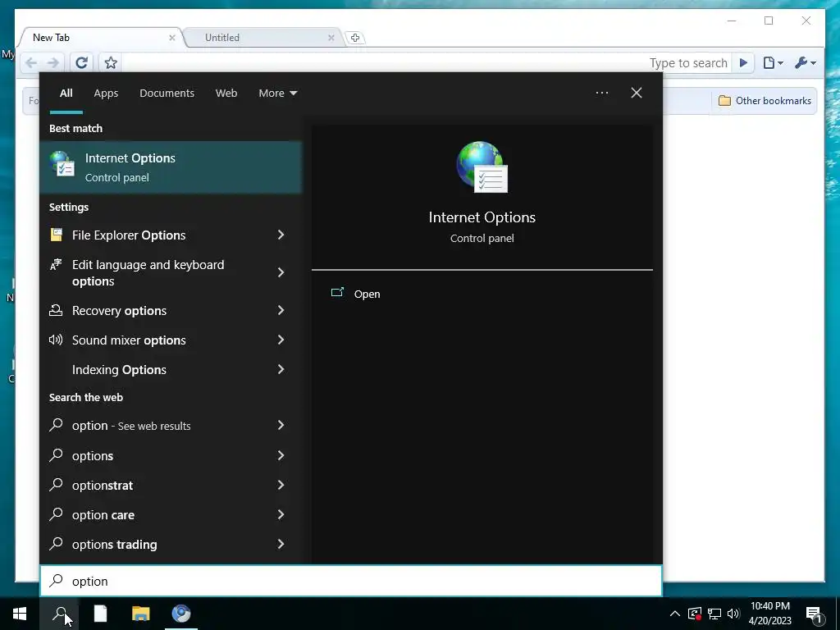Open the notification center icon
Screen dimensions: 840x630
pyautogui.click(x=814, y=614)
